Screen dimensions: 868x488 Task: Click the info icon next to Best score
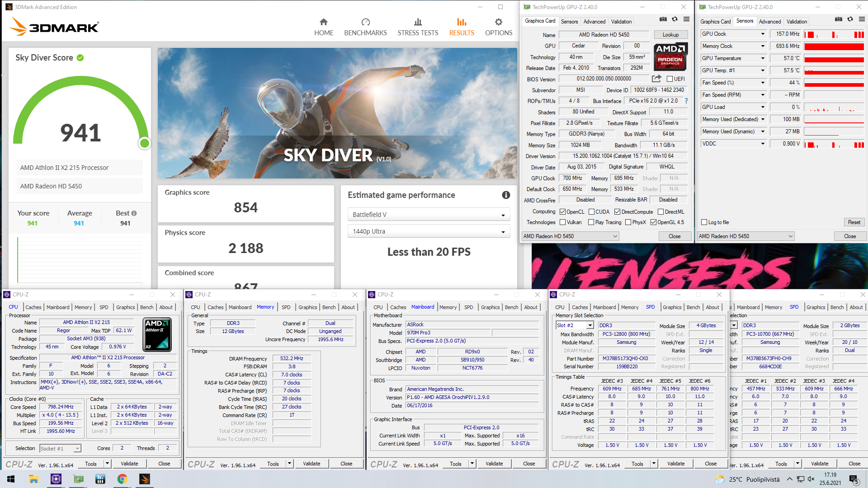[x=134, y=213]
